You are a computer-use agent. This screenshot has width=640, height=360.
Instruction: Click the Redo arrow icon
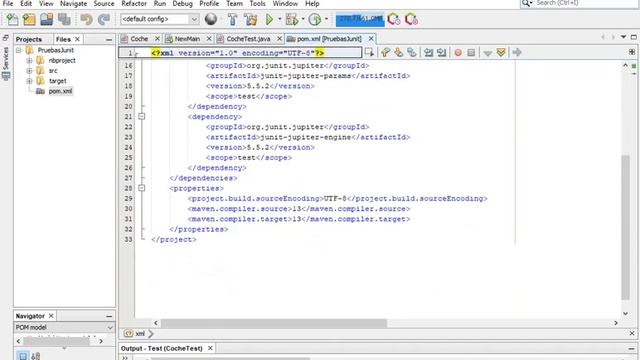tap(104, 19)
